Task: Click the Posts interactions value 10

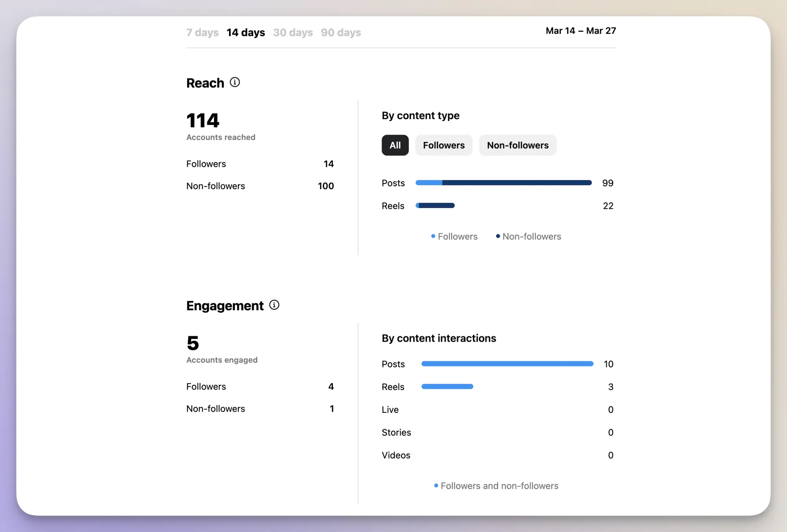Action: point(608,364)
